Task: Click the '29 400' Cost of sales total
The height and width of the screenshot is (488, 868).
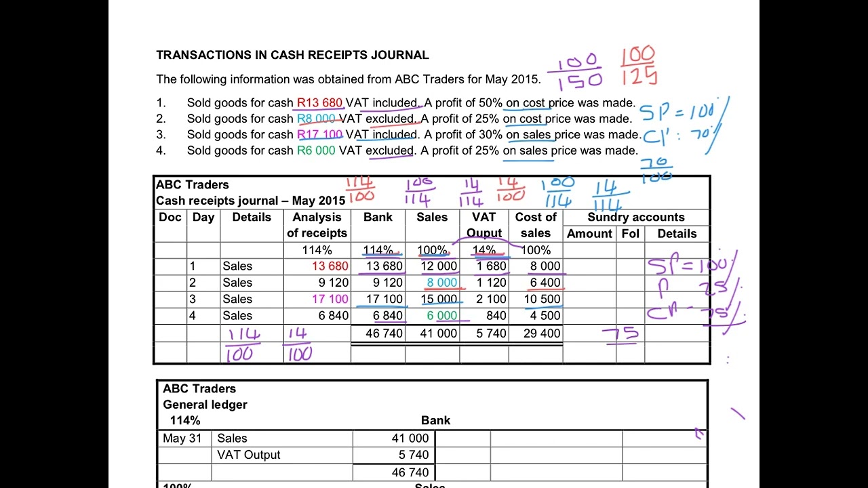Action: (x=542, y=333)
